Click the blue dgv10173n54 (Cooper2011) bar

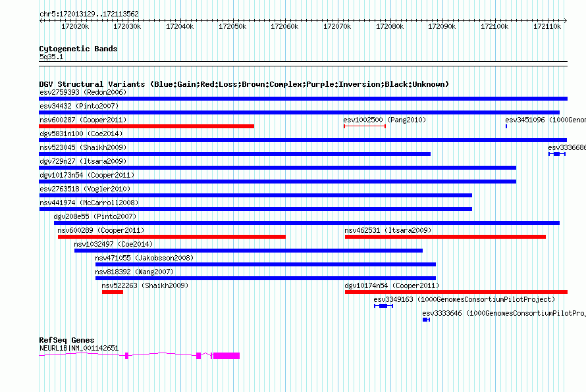coord(278,182)
